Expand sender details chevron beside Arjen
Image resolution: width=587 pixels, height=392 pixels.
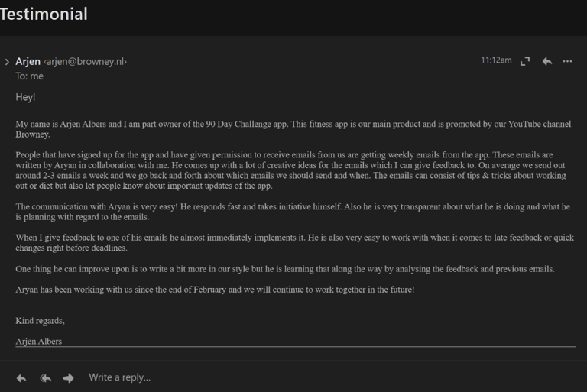7,62
